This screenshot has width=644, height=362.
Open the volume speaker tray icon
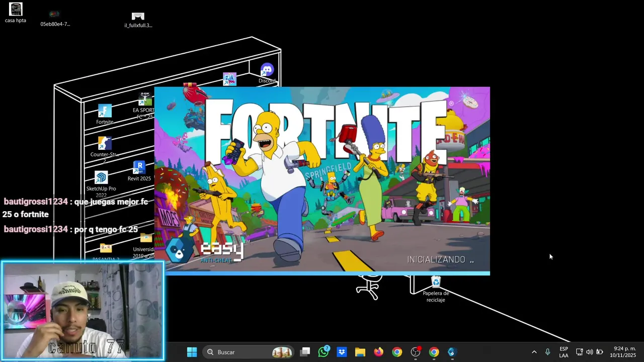(x=589, y=352)
